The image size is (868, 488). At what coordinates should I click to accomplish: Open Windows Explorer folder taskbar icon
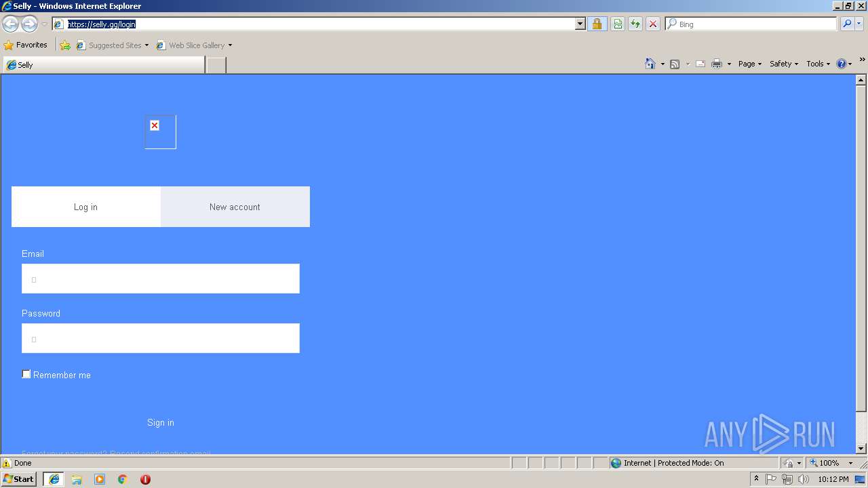point(77,479)
